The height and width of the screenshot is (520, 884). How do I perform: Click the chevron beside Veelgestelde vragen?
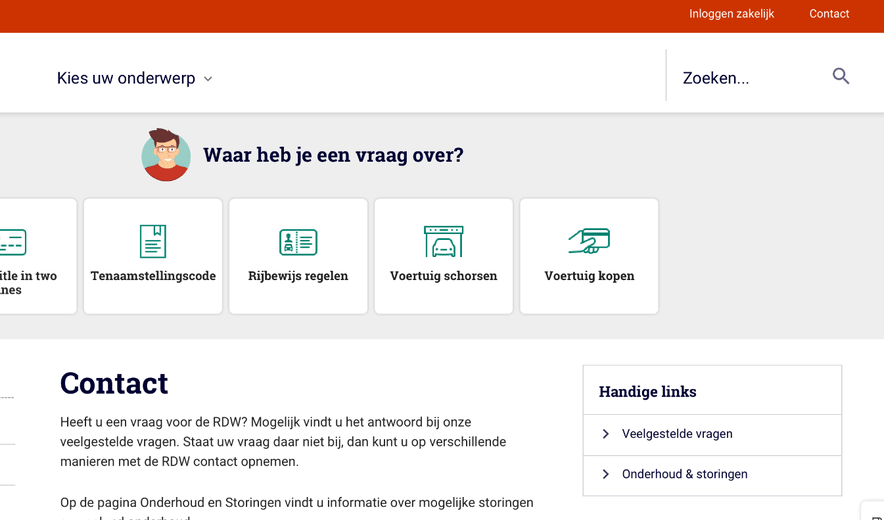606,434
